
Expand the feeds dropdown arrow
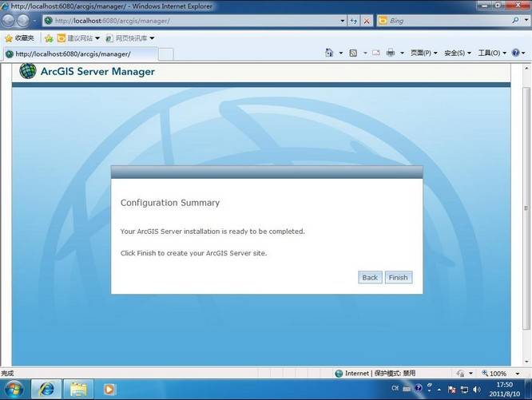tap(365, 53)
